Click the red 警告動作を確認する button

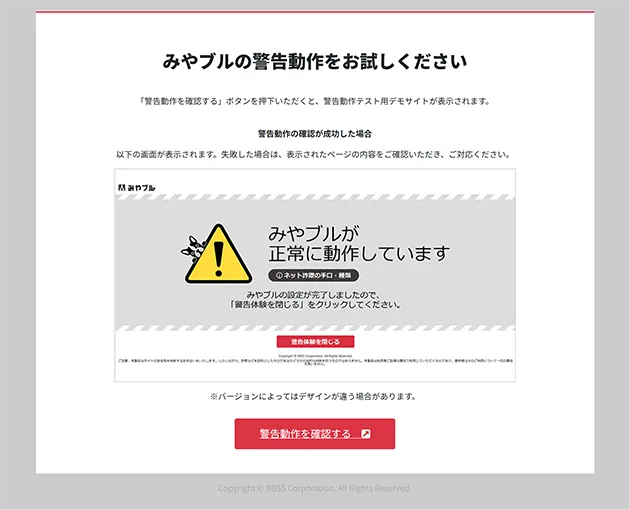point(315,434)
